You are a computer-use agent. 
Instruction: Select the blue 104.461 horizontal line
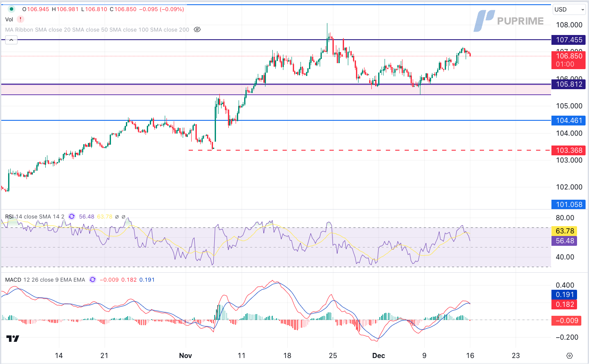tap(276, 120)
